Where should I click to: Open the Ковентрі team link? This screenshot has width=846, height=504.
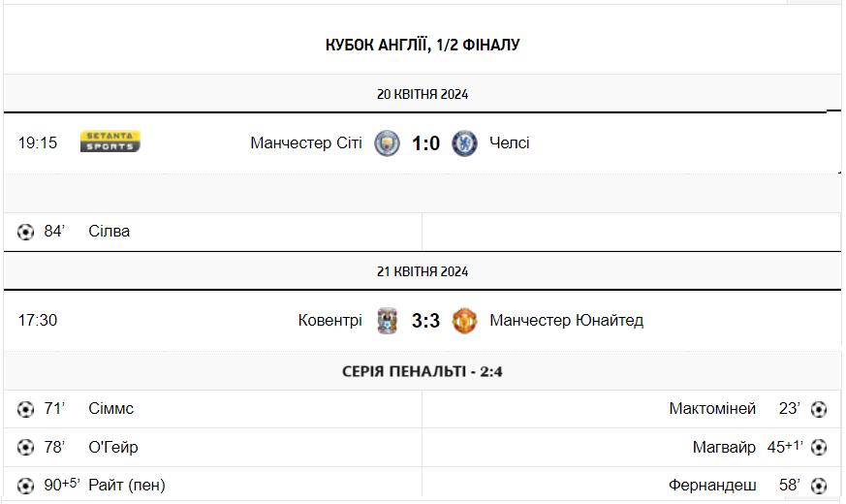coord(329,321)
